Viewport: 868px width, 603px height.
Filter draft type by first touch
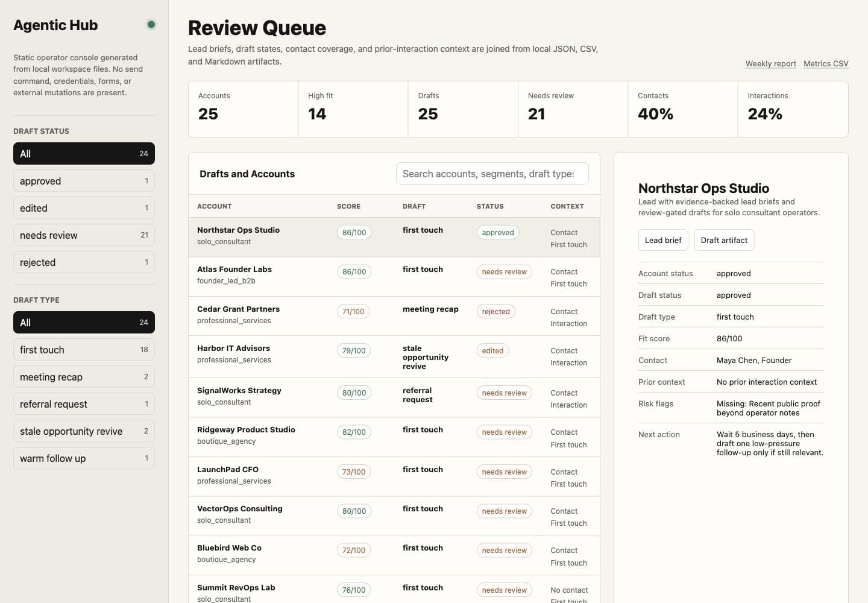tap(84, 350)
